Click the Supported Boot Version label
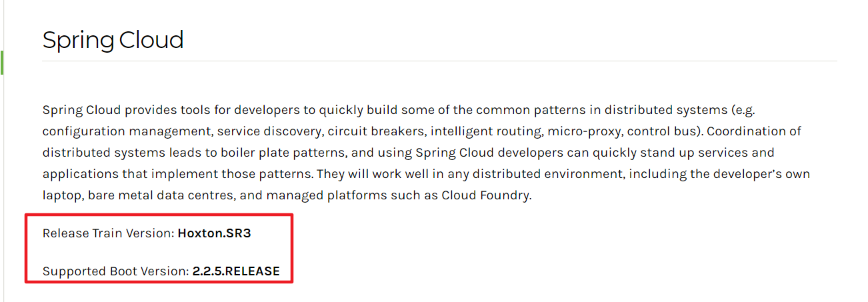868x302 pixels. [115, 271]
